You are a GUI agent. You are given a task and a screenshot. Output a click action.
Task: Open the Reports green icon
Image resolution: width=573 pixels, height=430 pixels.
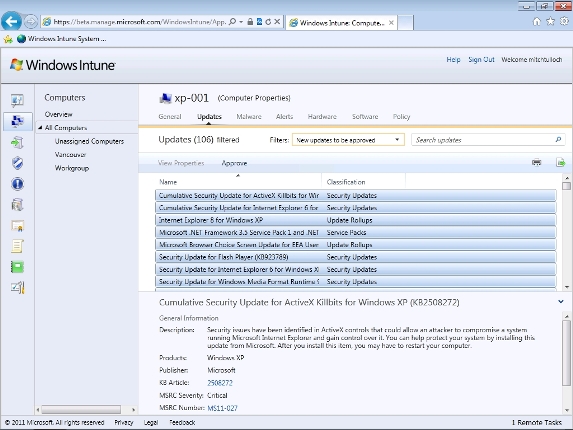click(x=17, y=267)
